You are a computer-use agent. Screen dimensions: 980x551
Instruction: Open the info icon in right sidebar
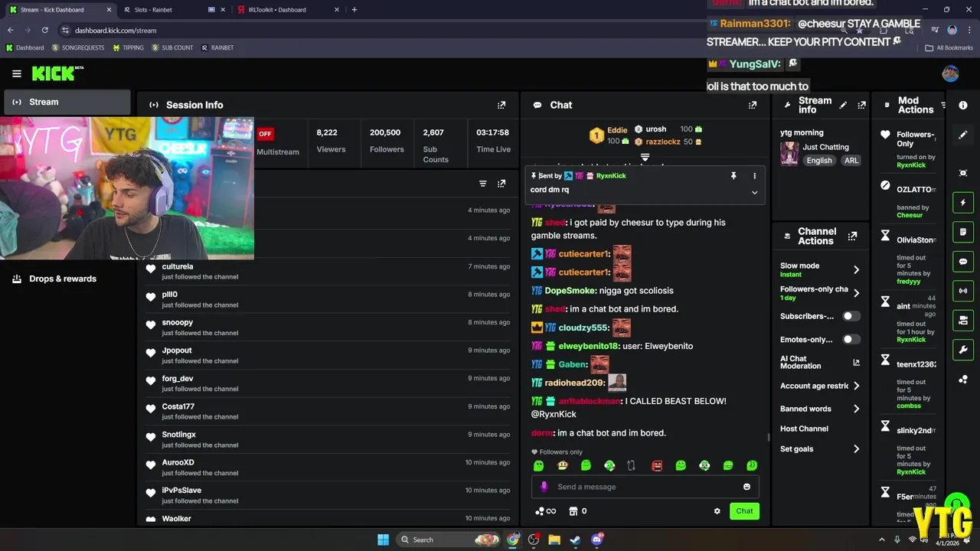(x=963, y=105)
